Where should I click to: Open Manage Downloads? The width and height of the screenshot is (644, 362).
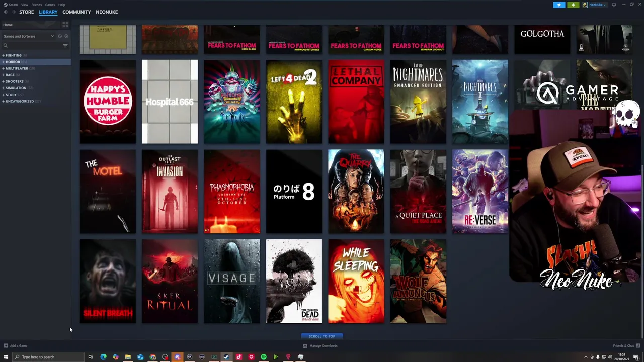[320, 345]
